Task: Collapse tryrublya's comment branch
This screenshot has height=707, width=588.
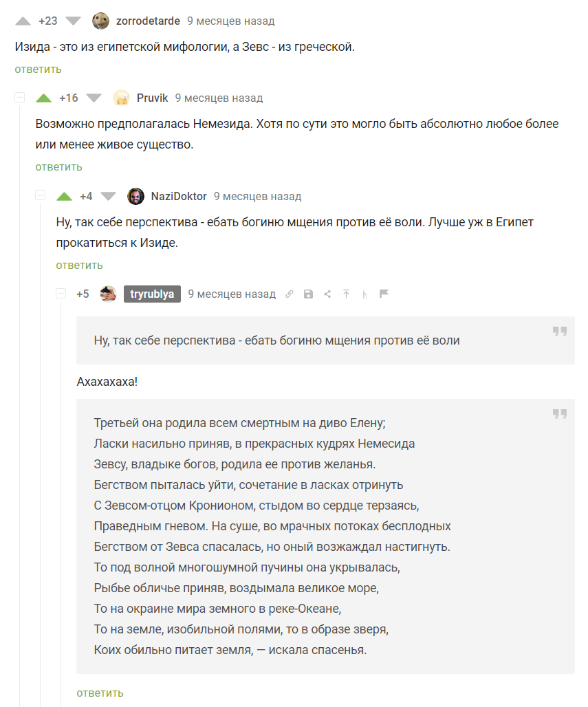Action: click(61, 294)
